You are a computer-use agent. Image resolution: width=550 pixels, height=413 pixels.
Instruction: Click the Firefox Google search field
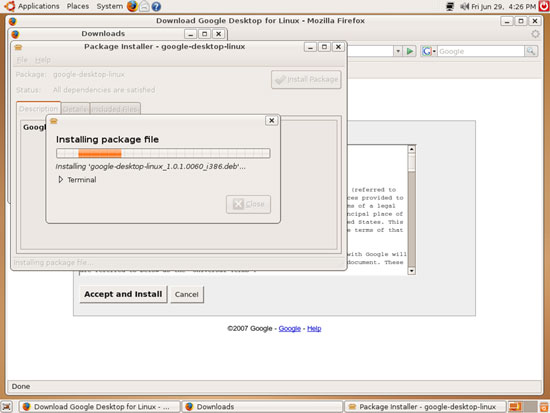coord(481,51)
